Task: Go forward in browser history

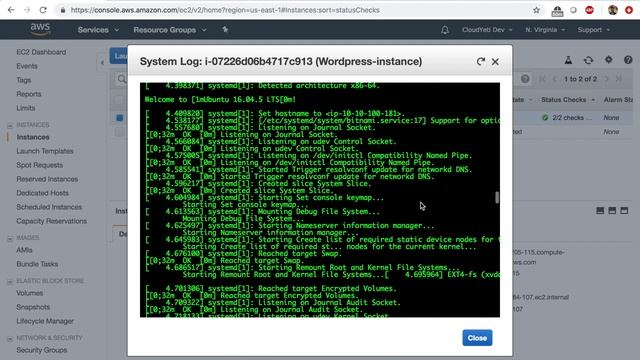Action: click(27, 10)
